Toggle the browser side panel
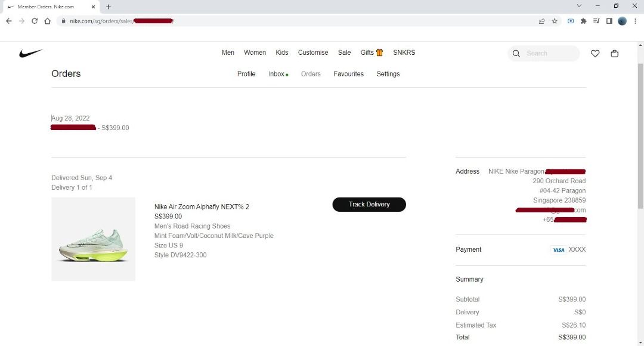The height and width of the screenshot is (346, 644). [x=609, y=21]
